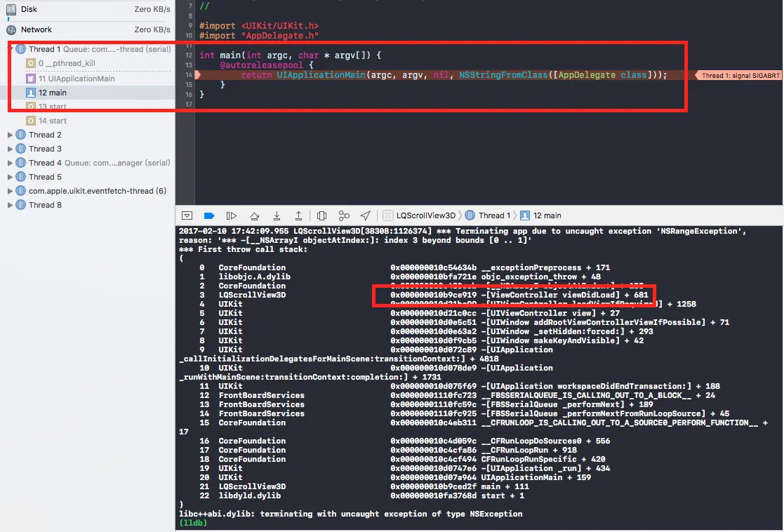Click the Disk drive icon

pyautogui.click(x=11, y=10)
